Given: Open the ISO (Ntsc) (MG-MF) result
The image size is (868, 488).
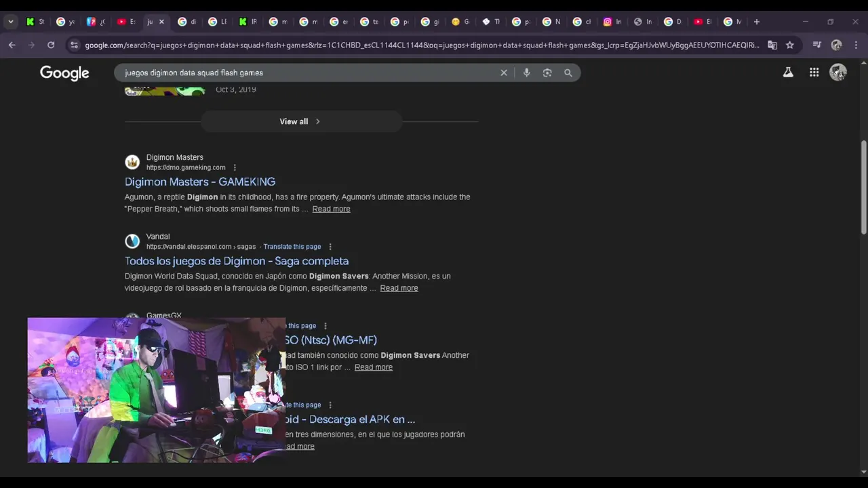Looking at the screenshot, I should pyautogui.click(x=331, y=340).
